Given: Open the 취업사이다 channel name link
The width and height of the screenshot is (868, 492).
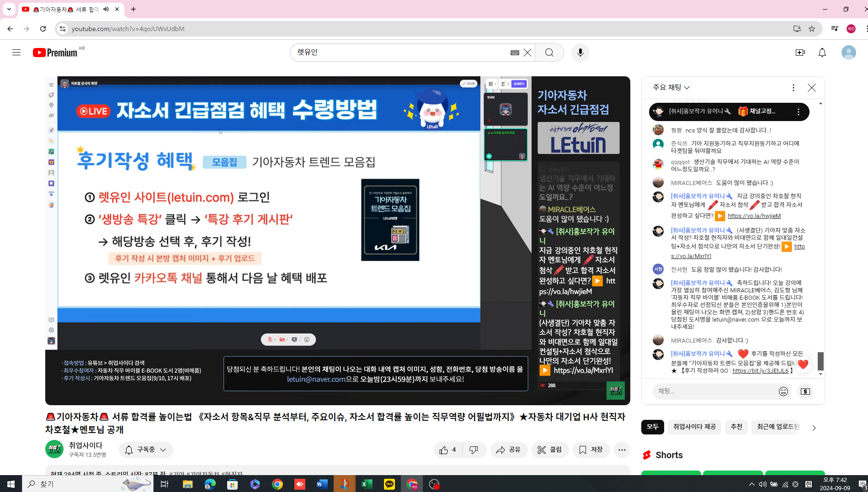Looking at the screenshot, I should (x=85, y=445).
